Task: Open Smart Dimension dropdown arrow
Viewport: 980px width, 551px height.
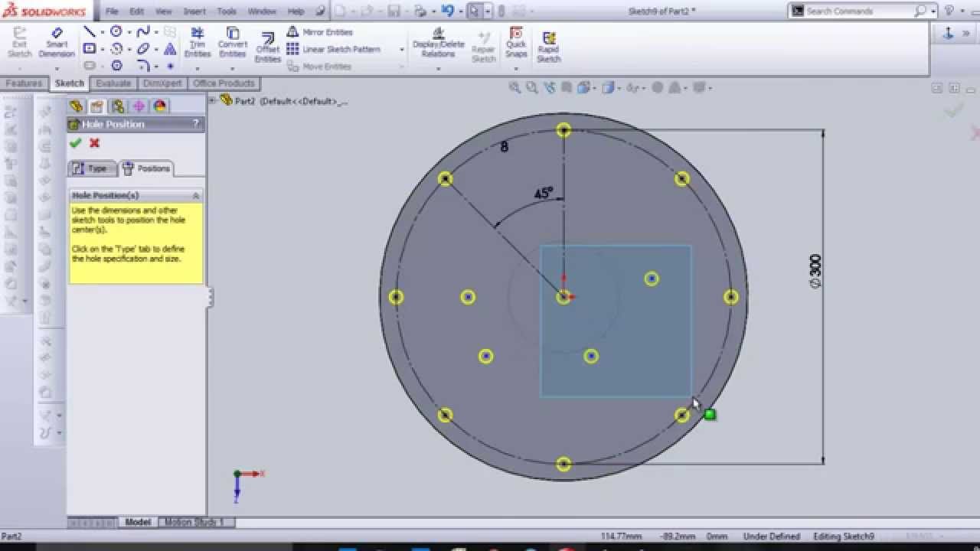Action: click(x=57, y=68)
